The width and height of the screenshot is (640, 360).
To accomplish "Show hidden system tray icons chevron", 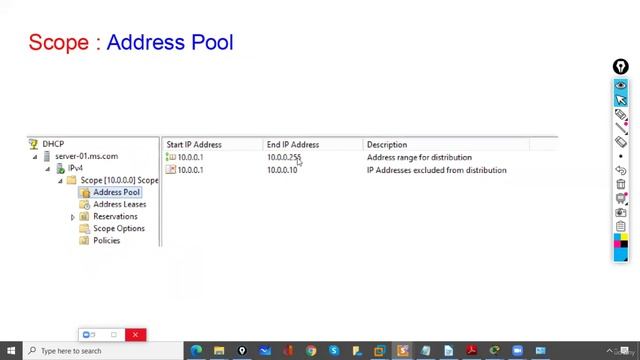I will (x=609, y=351).
